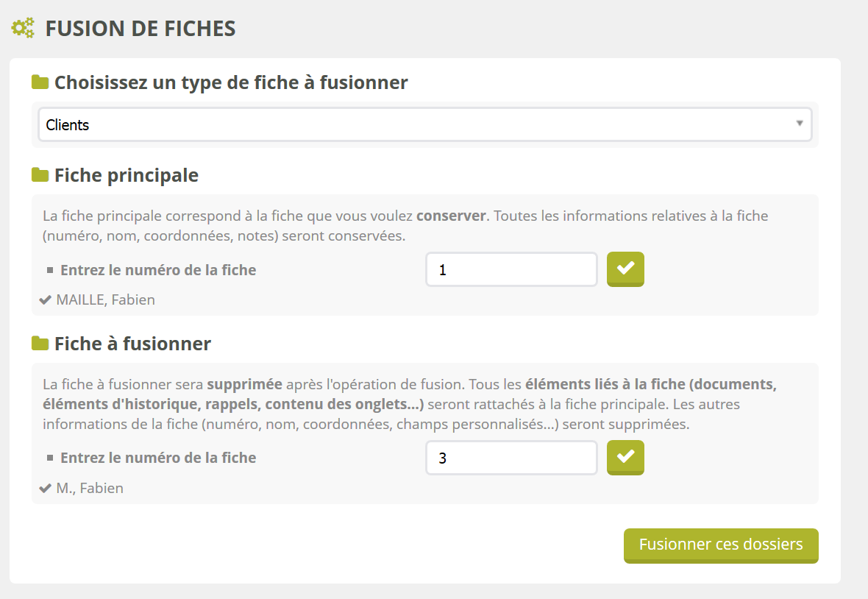This screenshot has width=868, height=599.
Task: Validate the main record number with green checkmark
Action: (x=625, y=269)
